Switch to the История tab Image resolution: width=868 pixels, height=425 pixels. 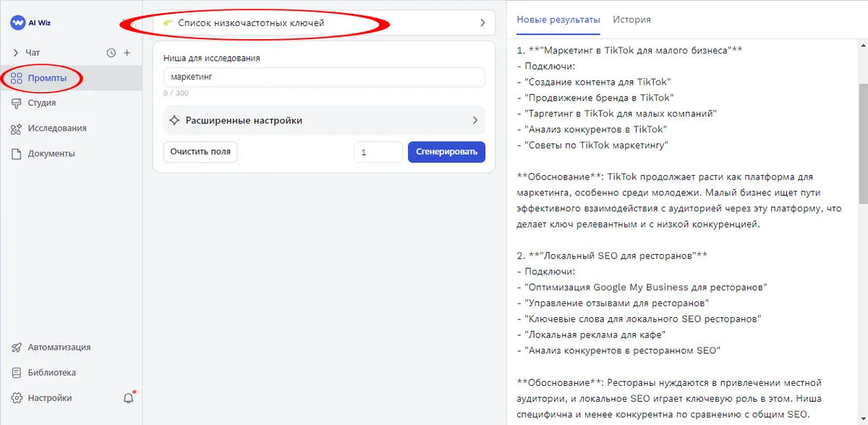[631, 20]
